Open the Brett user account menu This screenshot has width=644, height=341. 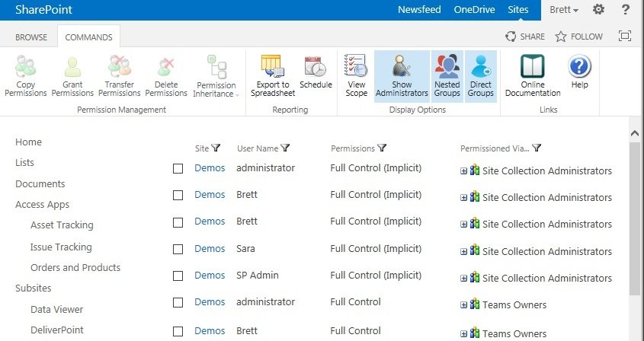[x=564, y=10]
